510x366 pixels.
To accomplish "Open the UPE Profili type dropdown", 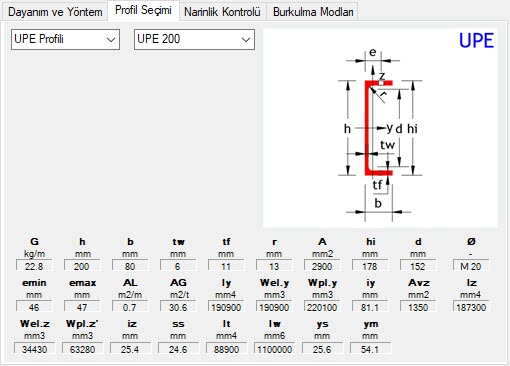I will coord(65,39).
